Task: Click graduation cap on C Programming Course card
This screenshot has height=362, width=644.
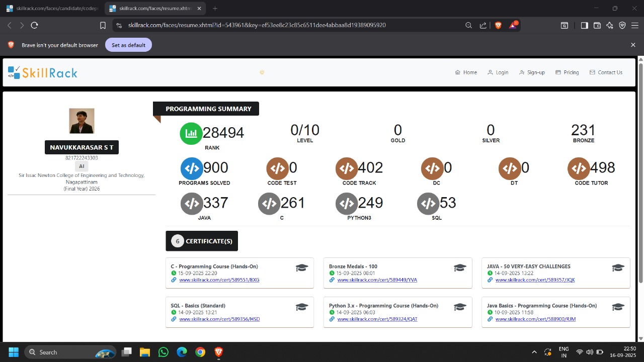Action: (301, 267)
